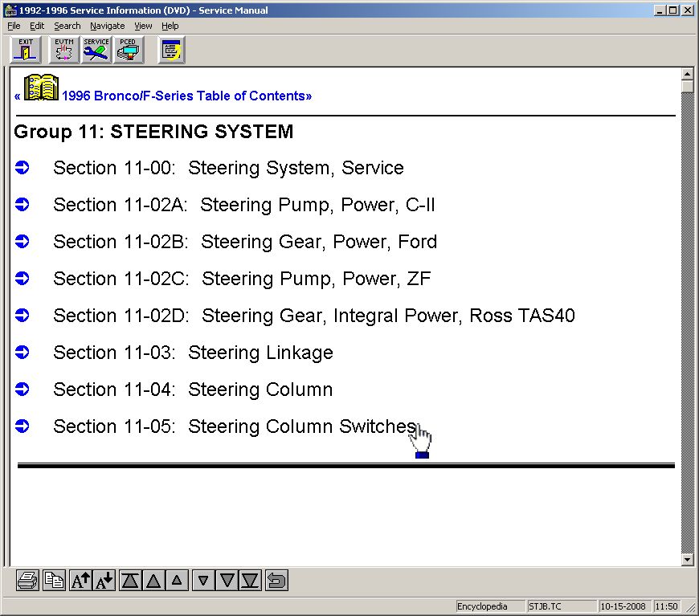This screenshot has height=616, width=699.
Task: Click the vertical scrollbar down arrow
Action: click(x=687, y=560)
